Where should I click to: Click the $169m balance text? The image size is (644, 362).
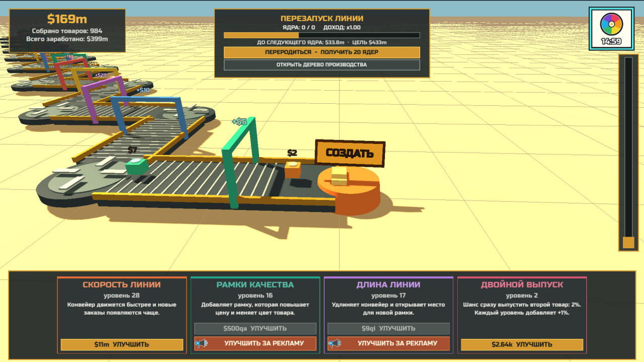coord(67,19)
